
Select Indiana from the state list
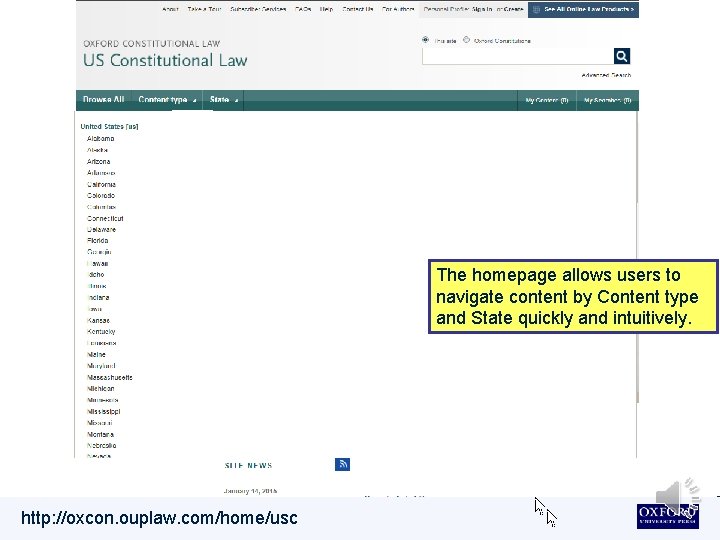click(98, 297)
